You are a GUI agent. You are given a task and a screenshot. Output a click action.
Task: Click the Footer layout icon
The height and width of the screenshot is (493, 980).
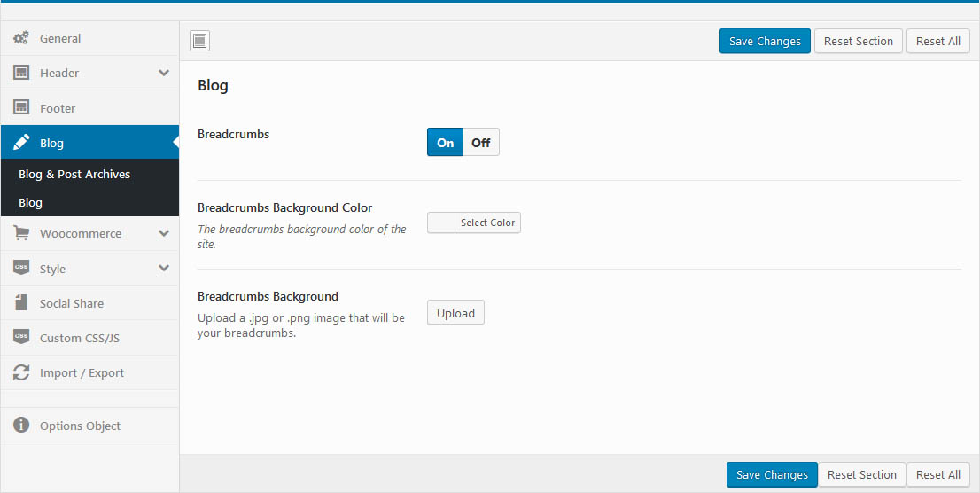[x=21, y=107]
